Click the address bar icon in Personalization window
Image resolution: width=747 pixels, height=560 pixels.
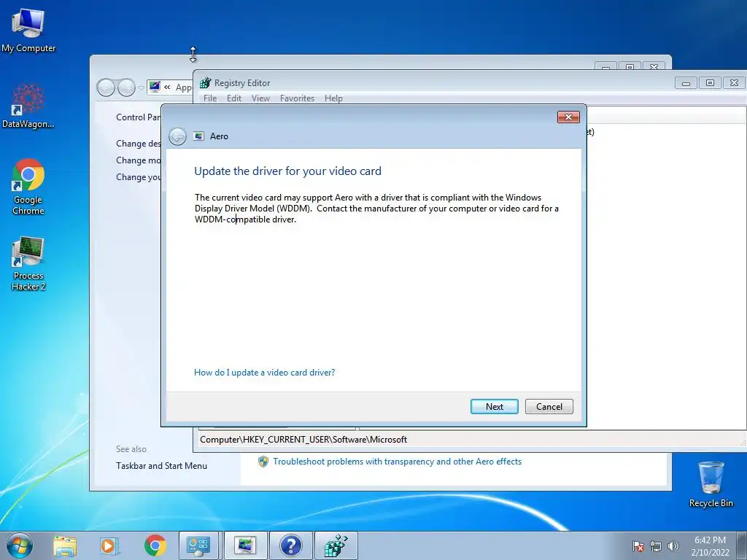click(155, 87)
